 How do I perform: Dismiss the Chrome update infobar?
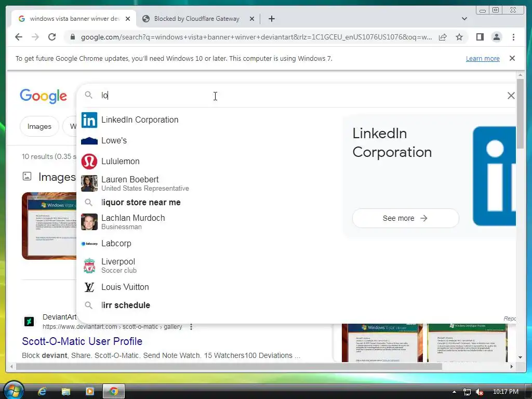tap(512, 58)
